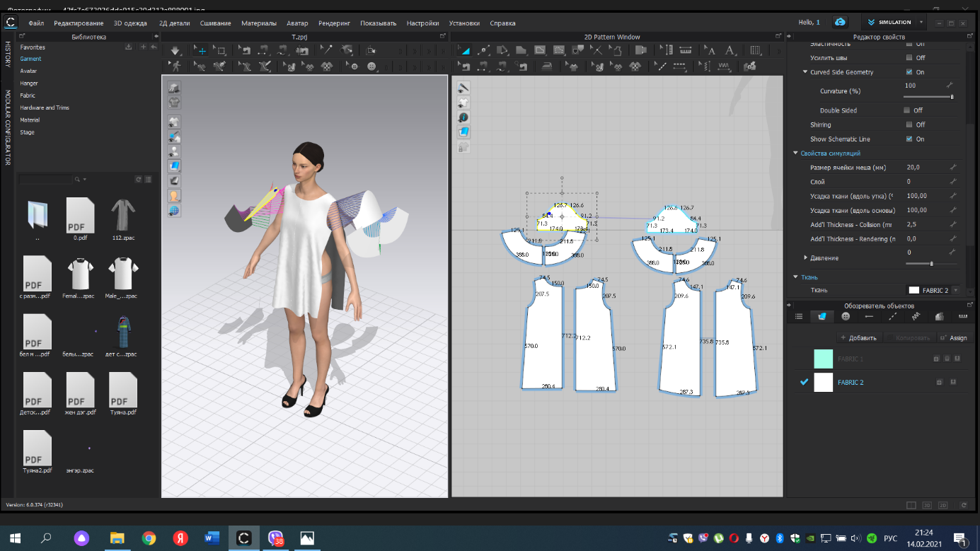Open the Scene list tab in Object Browser
Screen dimensions: 980x551
(799, 316)
